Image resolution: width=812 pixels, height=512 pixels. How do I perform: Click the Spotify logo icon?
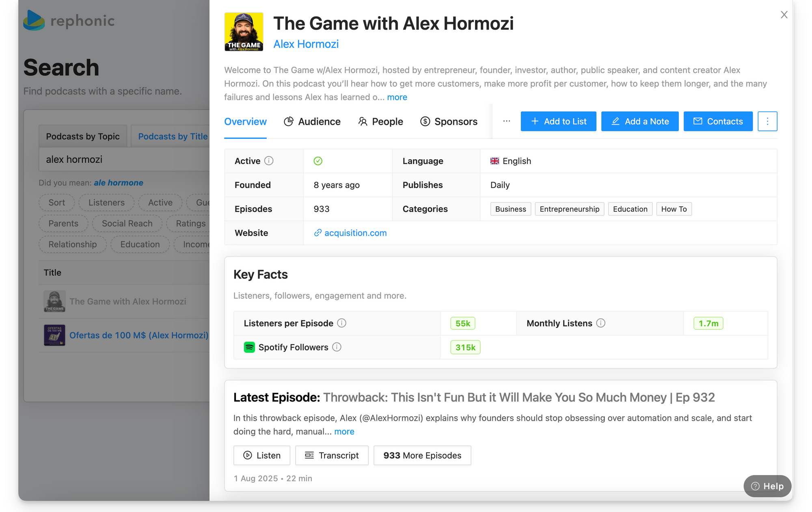click(x=249, y=347)
